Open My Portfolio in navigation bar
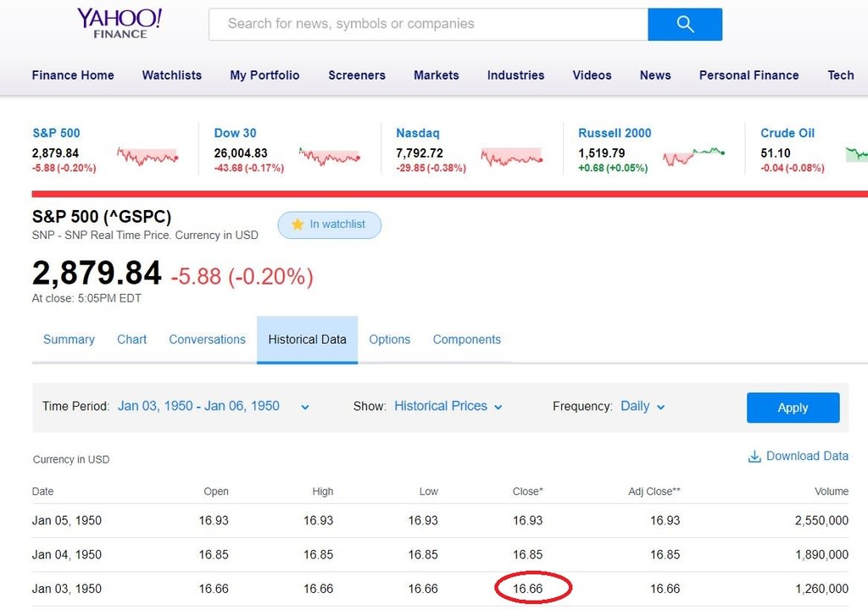 coord(264,75)
